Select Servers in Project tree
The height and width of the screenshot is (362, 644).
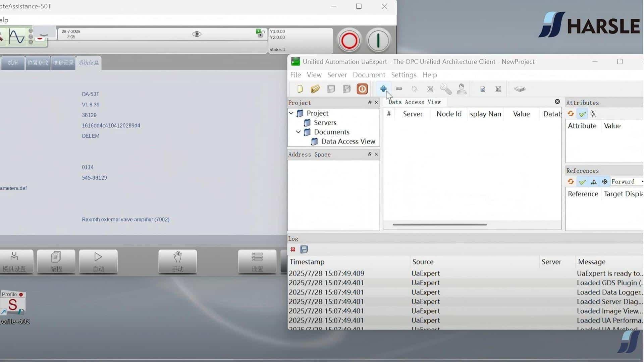coord(325,123)
